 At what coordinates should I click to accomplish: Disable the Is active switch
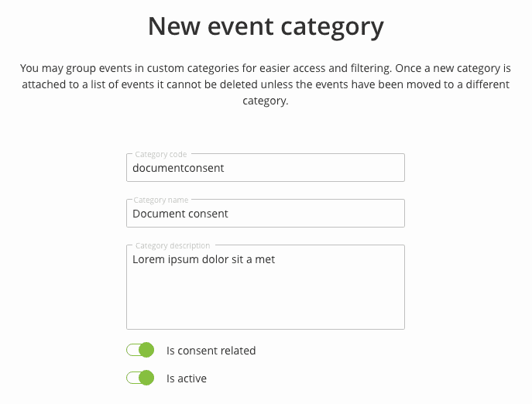141,378
